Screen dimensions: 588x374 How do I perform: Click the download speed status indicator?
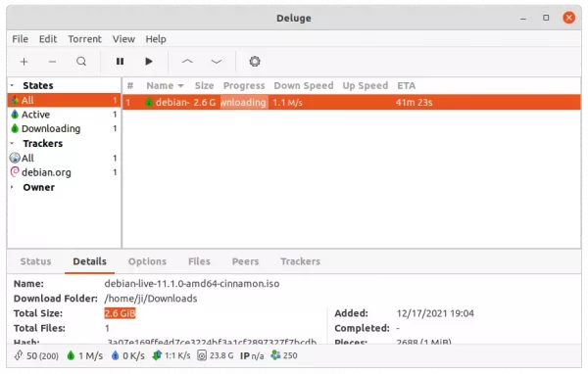pyautogui.click(x=84, y=355)
